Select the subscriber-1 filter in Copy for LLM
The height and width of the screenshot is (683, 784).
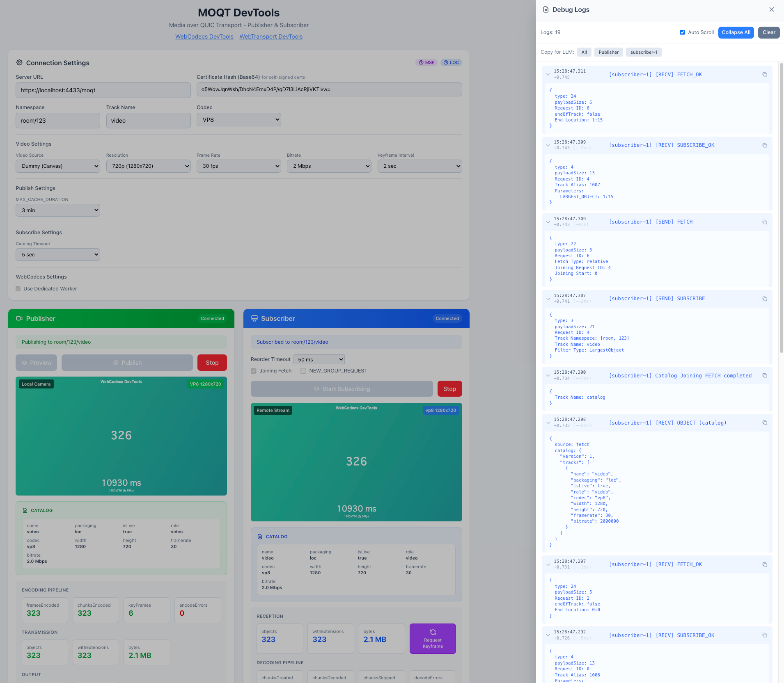644,52
